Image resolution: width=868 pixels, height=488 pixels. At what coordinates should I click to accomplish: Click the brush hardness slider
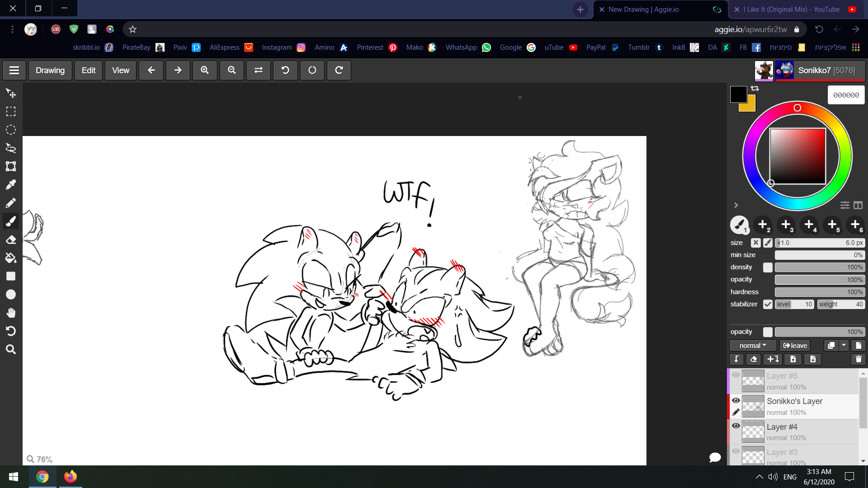819,292
